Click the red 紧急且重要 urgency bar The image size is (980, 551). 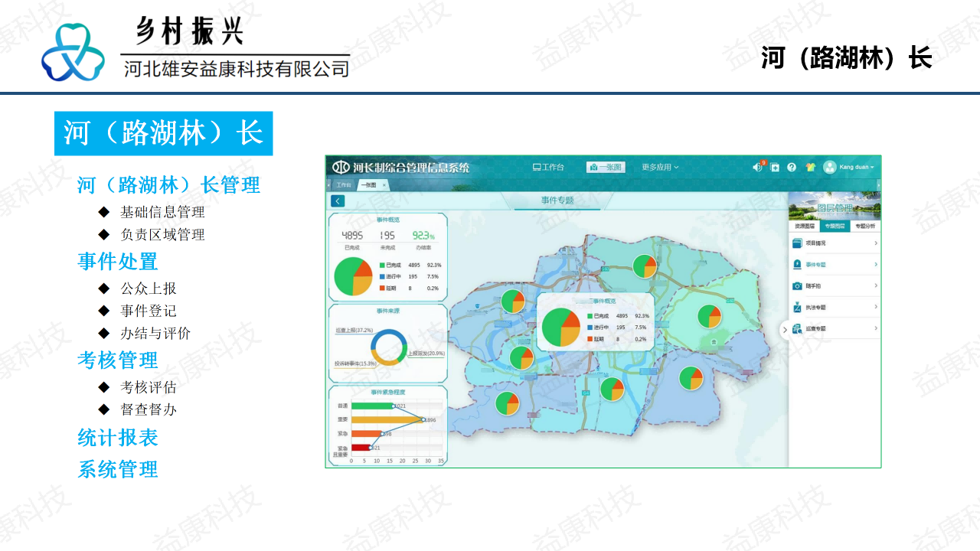[x=361, y=448]
